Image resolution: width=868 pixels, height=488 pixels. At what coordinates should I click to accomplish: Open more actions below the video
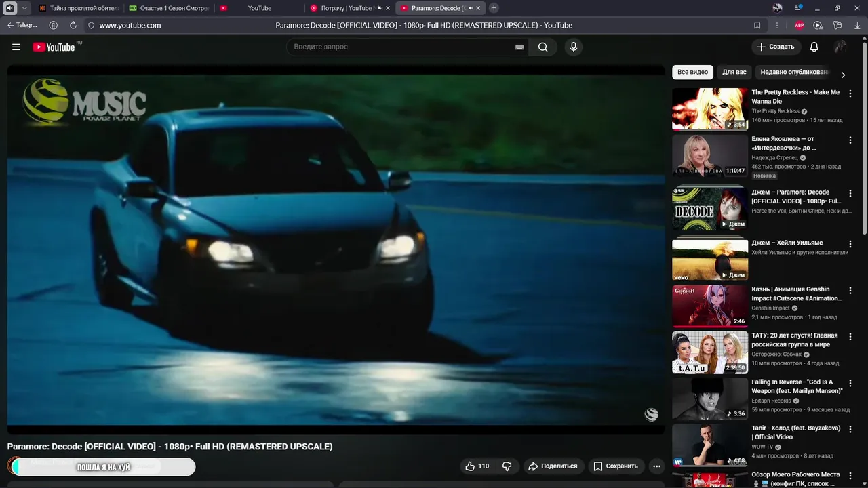click(x=656, y=466)
